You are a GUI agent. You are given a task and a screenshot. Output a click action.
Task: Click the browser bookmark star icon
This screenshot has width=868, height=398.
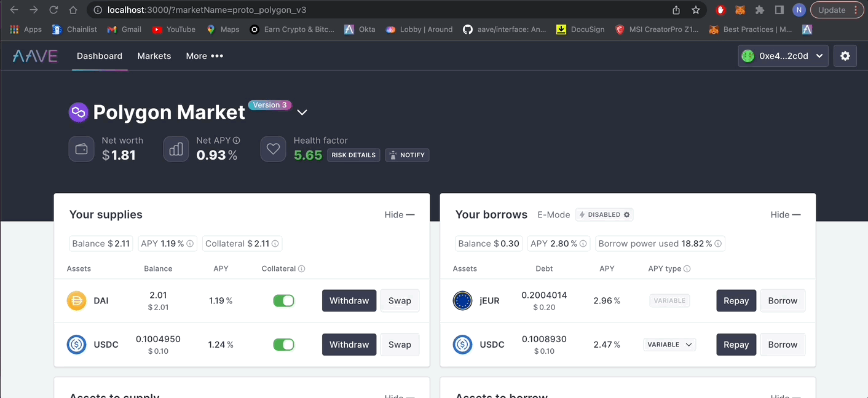tap(696, 10)
